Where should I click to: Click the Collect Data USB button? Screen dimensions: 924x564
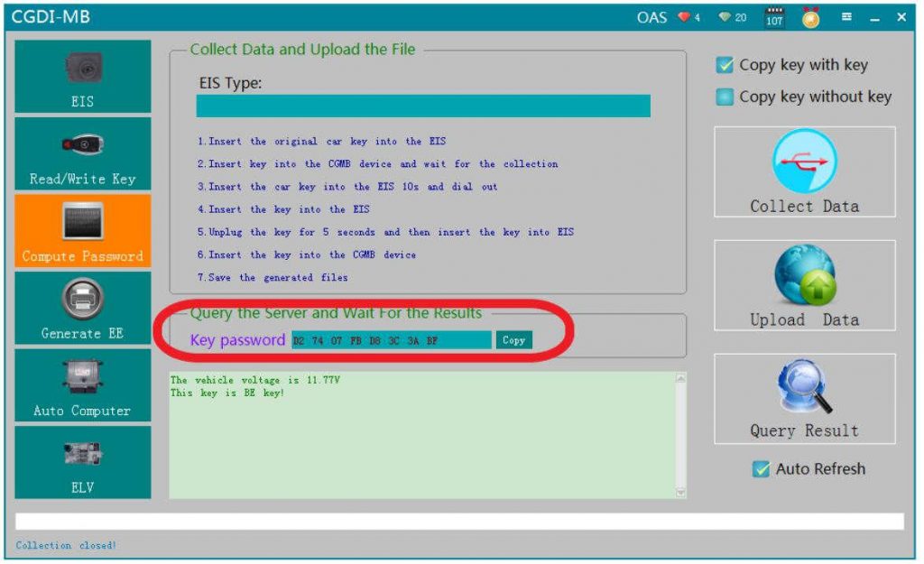[804, 172]
